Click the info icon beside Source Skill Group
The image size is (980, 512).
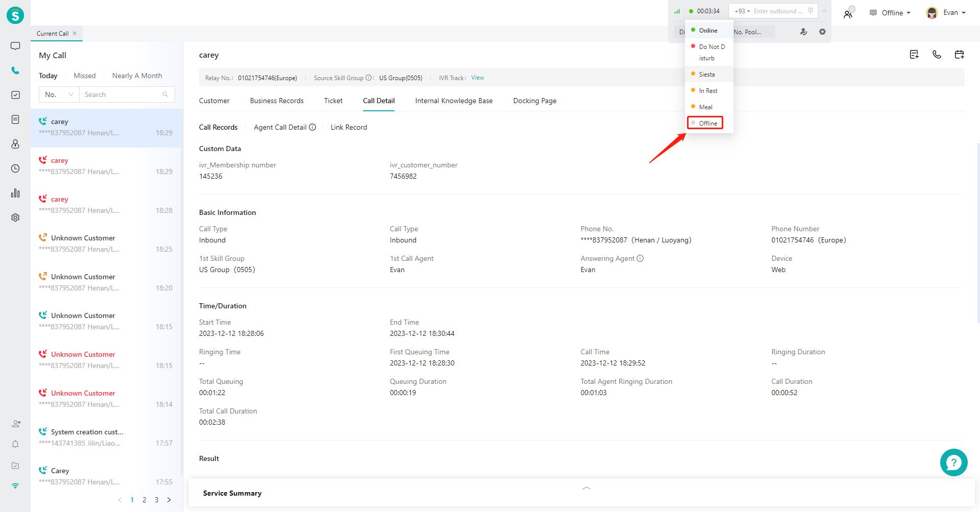click(369, 78)
